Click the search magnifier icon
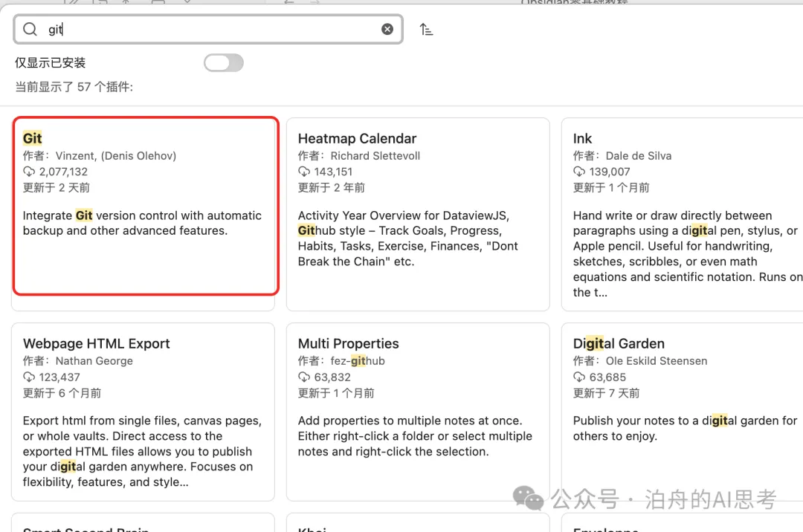 pos(30,29)
